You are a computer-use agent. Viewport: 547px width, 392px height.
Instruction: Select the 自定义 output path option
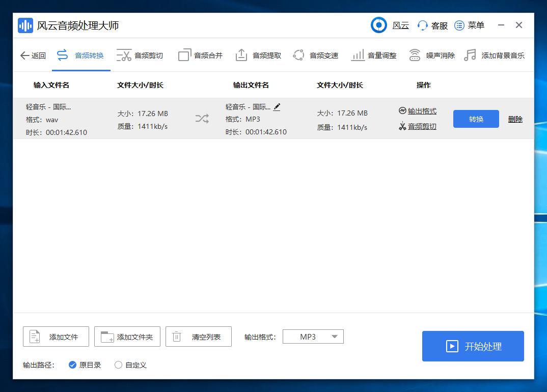117,365
